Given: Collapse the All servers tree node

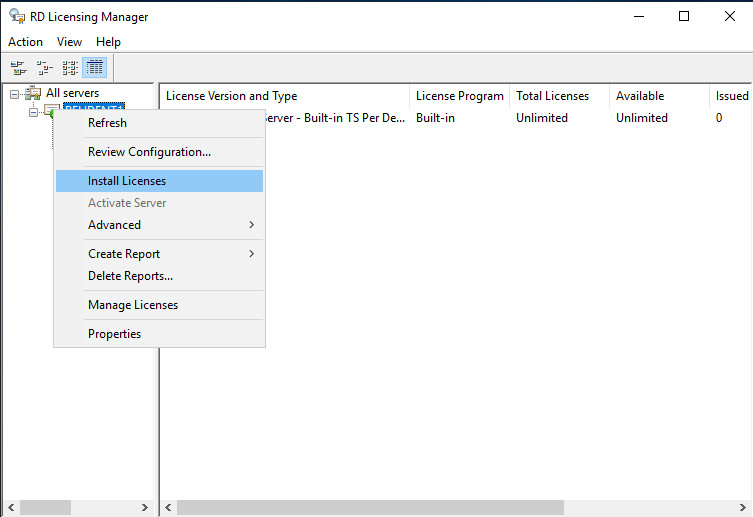Looking at the screenshot, I should (15, 94).
